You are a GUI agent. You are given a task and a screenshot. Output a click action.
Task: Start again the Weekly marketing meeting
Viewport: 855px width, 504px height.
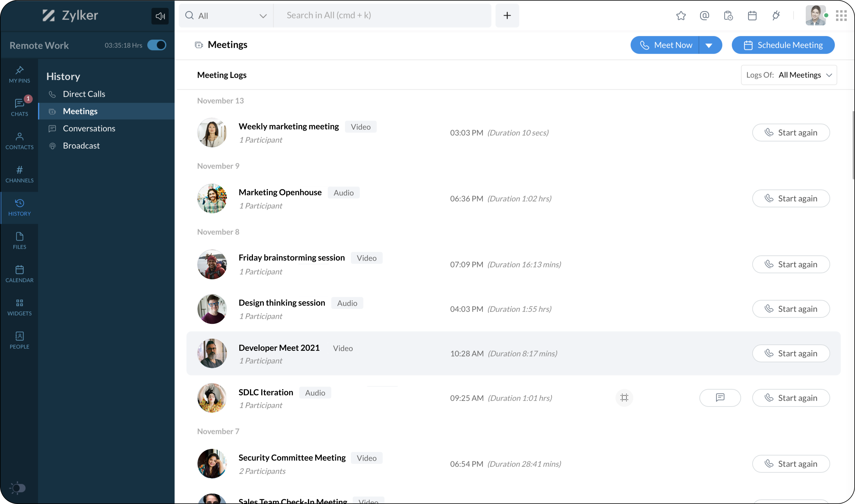791,132
